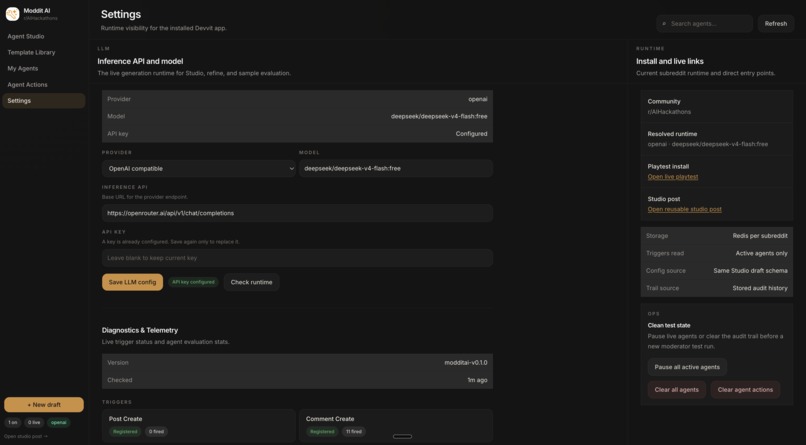Follow the Open studio post sidebar link

coord(26,436)
